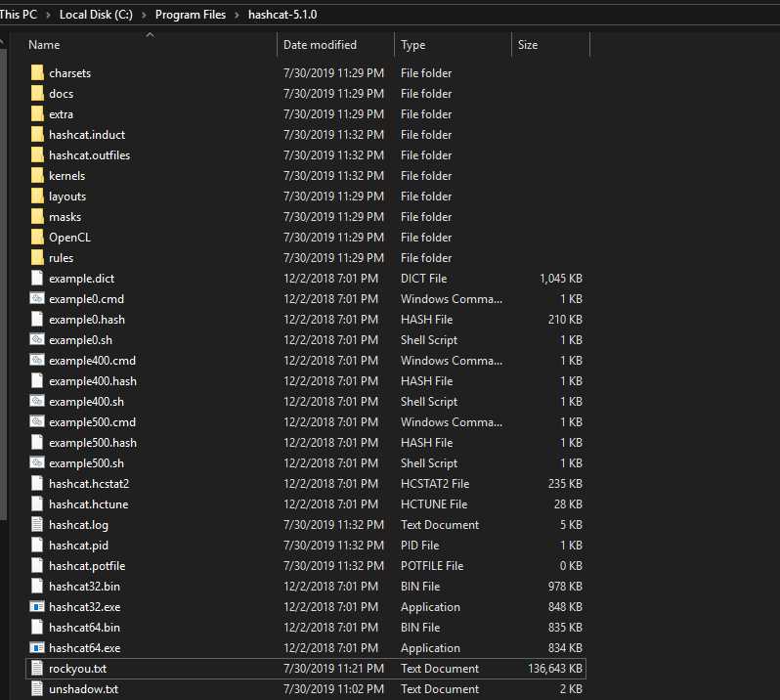
Task: Go to Local Disk (C:) in the address bar
Action: (x=96, y=15)
